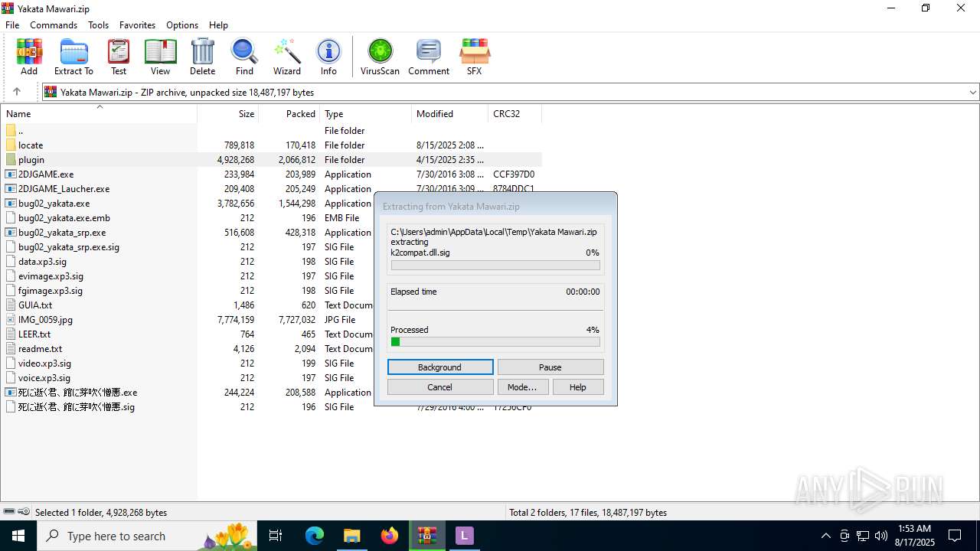Sort by the CRC32 column header

(515, 113)
